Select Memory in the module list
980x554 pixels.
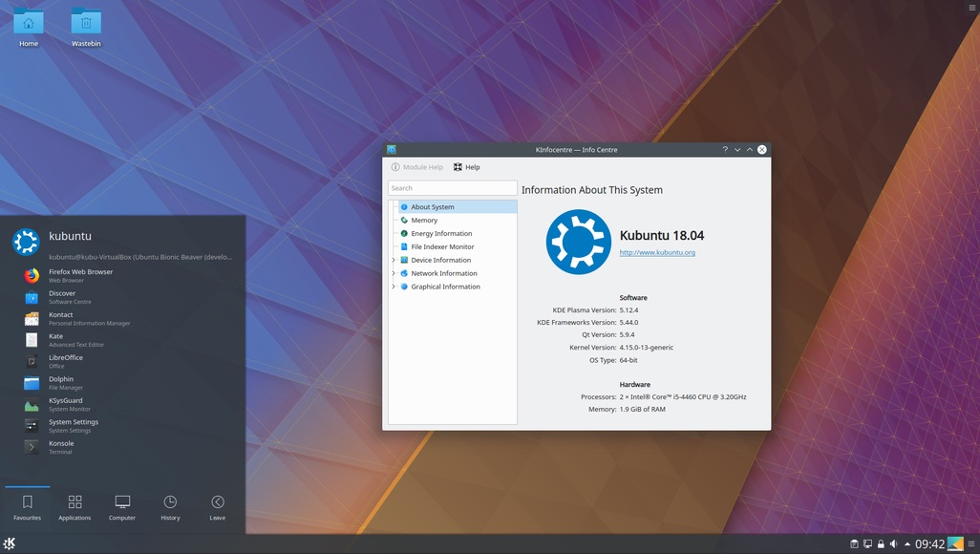pos(424,221)
